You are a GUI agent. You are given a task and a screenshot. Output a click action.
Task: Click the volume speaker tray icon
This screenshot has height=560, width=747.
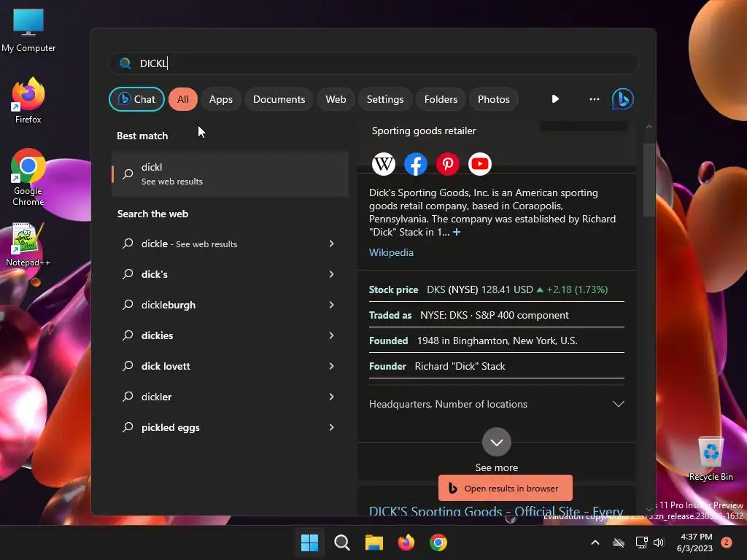[659, 542]
